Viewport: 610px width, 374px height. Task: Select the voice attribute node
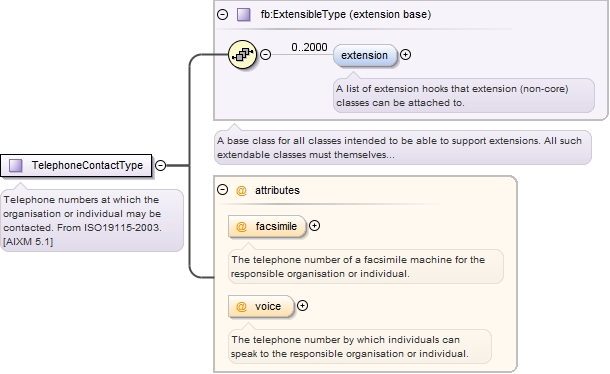(261, 307)
